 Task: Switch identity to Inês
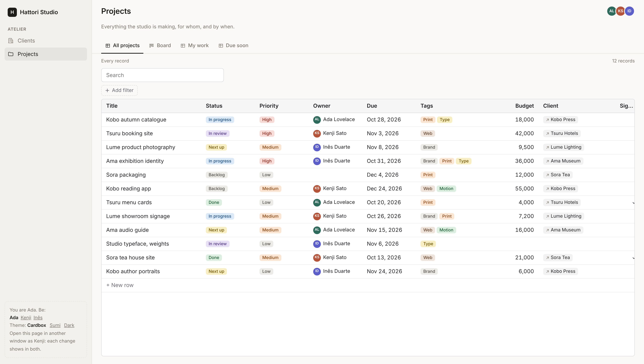38,317
